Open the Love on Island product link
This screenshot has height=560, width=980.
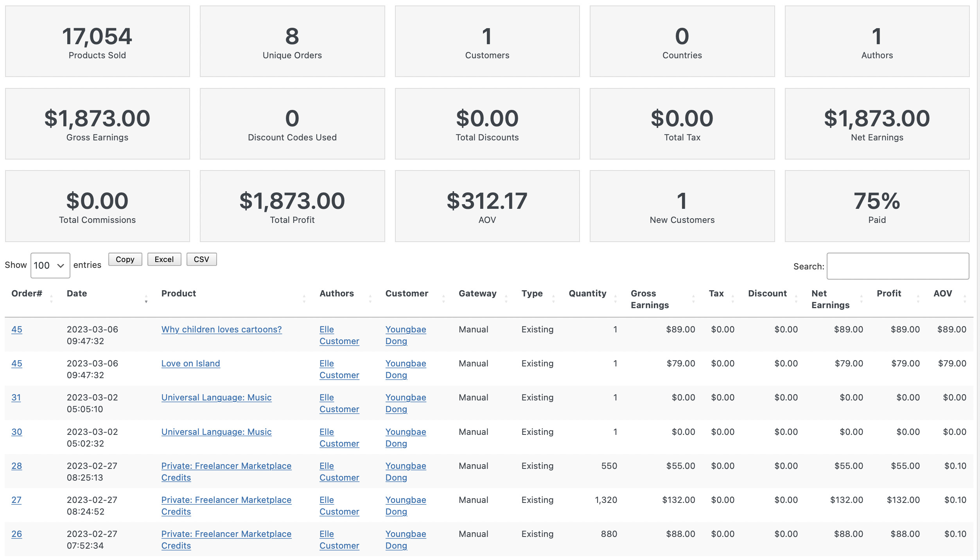(190, 363)
